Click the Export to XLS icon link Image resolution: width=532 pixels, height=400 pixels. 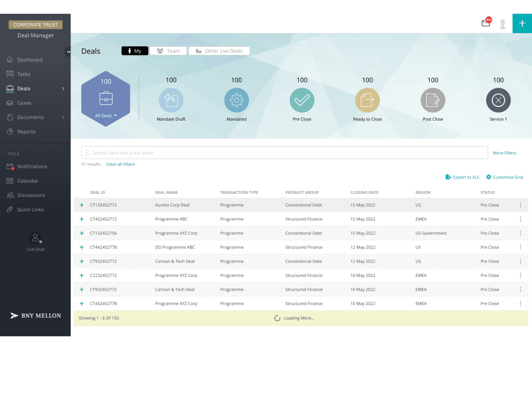462,177
